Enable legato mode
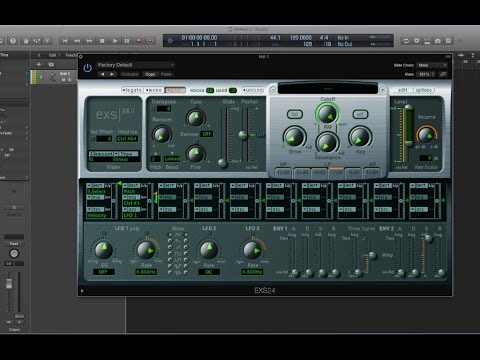 point(132,90)
